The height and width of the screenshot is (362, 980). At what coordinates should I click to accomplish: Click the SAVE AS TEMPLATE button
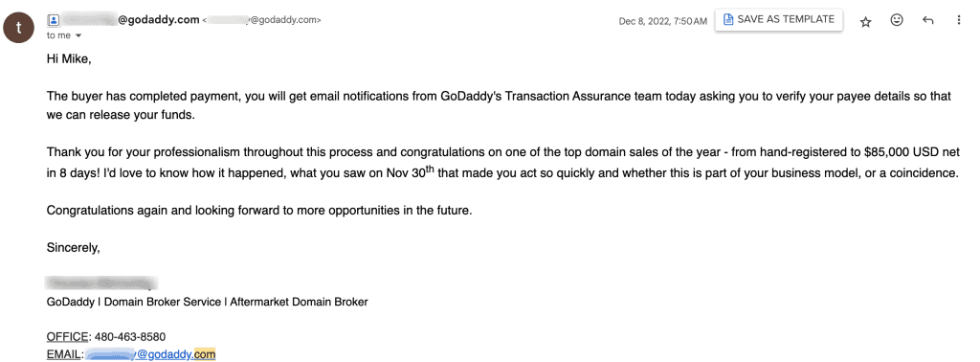coord(779,19)
